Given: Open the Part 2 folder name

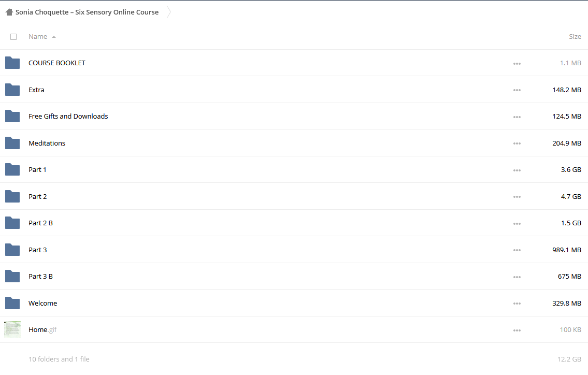Looking at the screenshot, I should pos(37,196).
